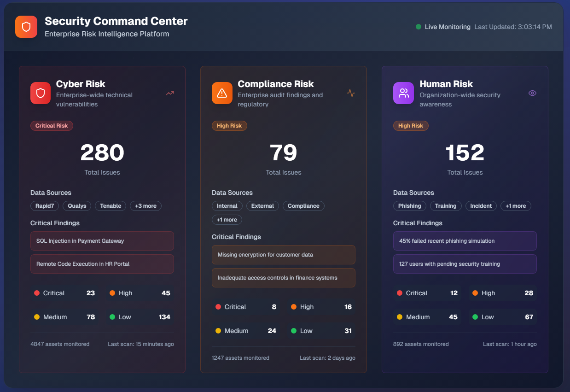Click the Critical Risk badge on Cyber Risk card
The height and width of the screenshot is (392, 570).
point(52,125)
